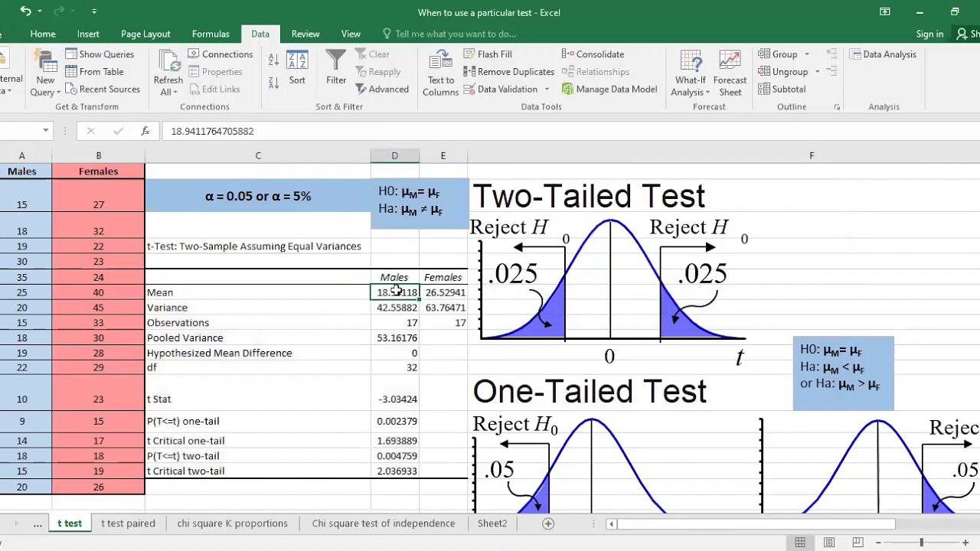Click From Table

(x=94, y=72)
